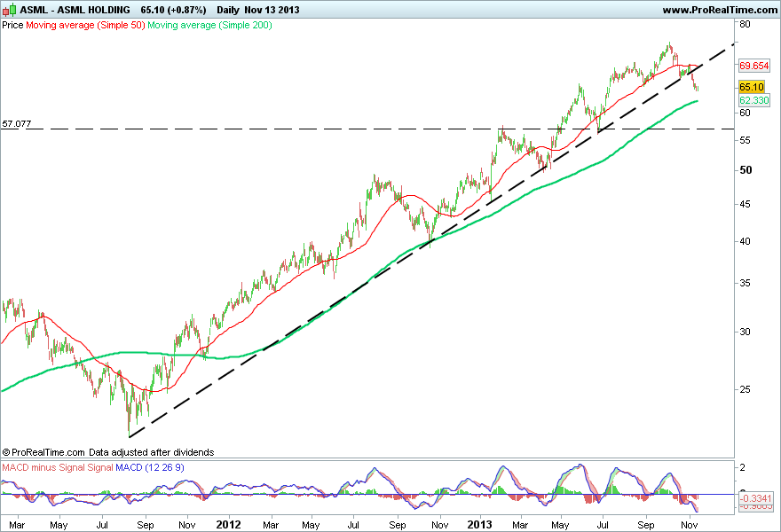Screen dimensions: 781x532
Task: Click the yellow 65.10 current price tag
Action: pos(751,87)
